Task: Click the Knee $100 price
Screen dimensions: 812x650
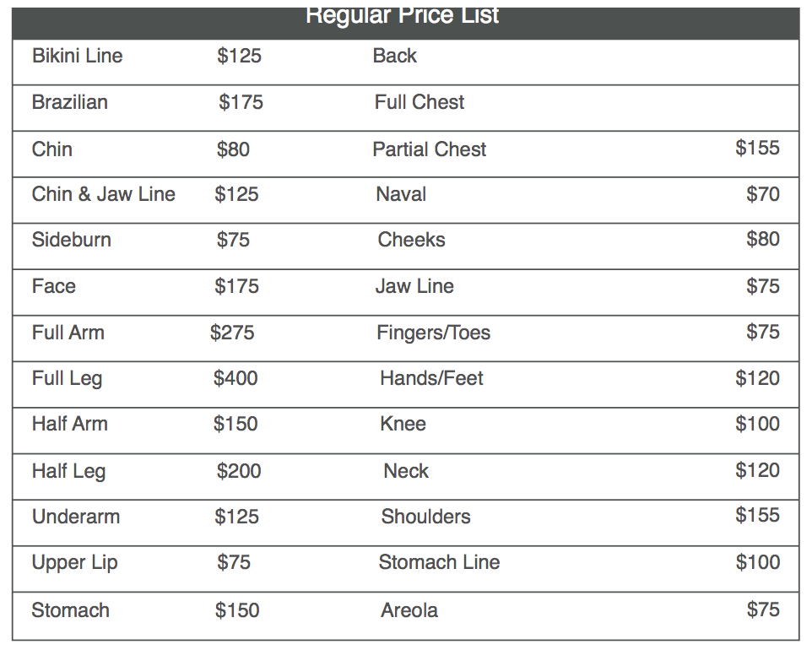Action: click(757, 424)
